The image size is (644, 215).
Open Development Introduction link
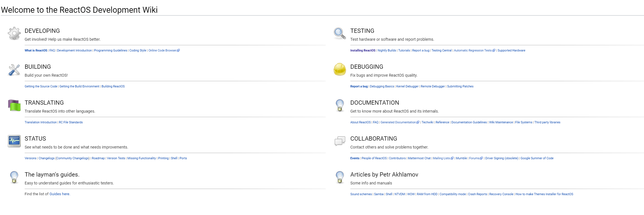[74, 50]
